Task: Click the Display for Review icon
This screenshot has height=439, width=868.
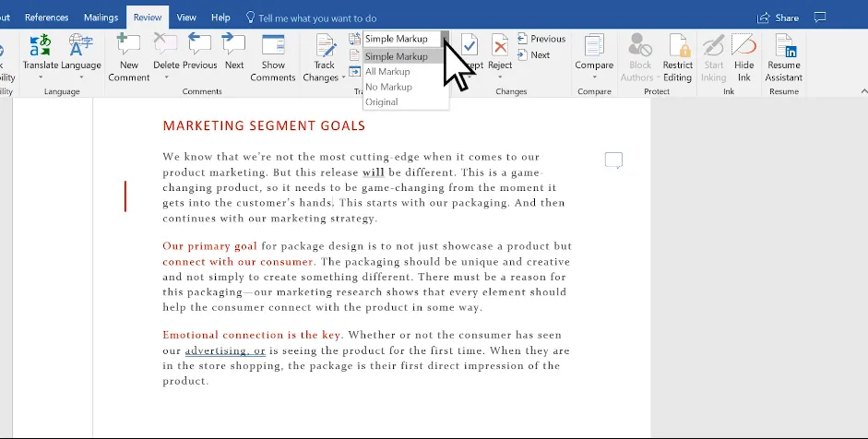Action: point(355,40)
